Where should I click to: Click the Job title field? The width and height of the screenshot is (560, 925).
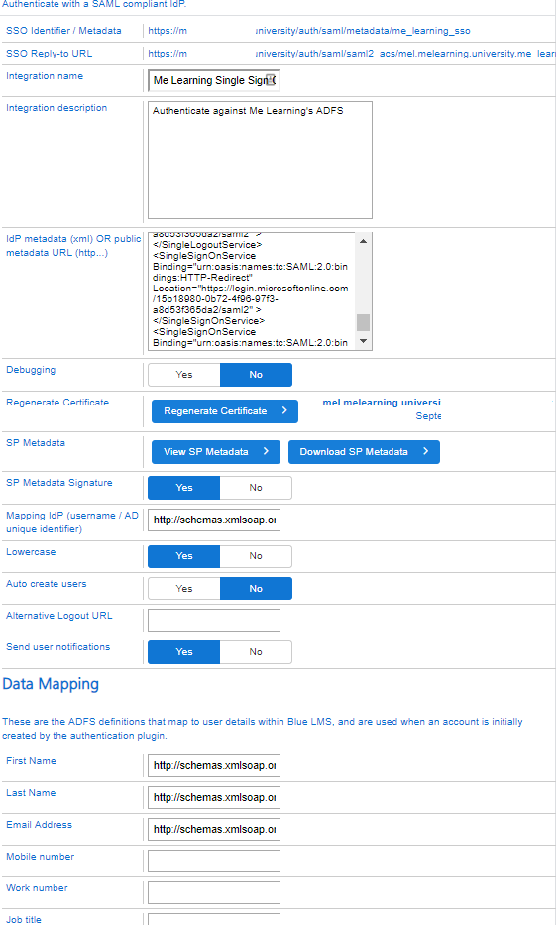(x=214, y=919)
